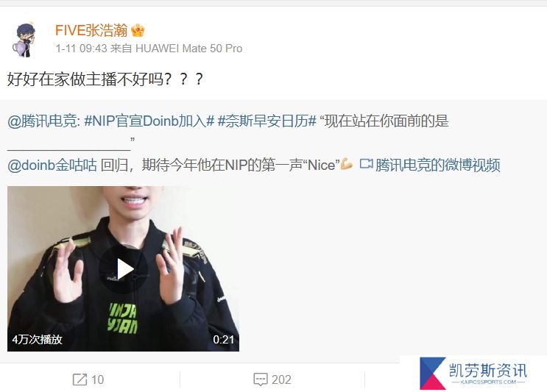Play the embedded video
Image resolution: width=547 pixels, height=392 pixels.
click(124, 269)
